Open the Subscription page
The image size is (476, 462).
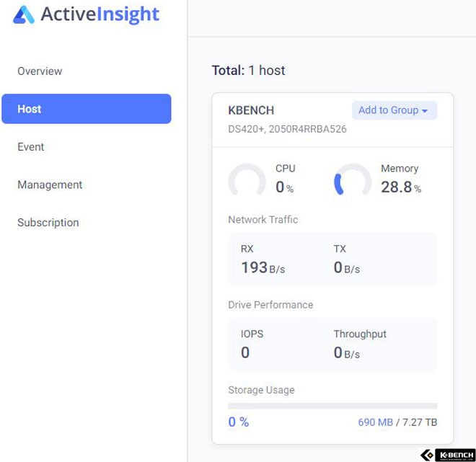(x=48, y=223)
